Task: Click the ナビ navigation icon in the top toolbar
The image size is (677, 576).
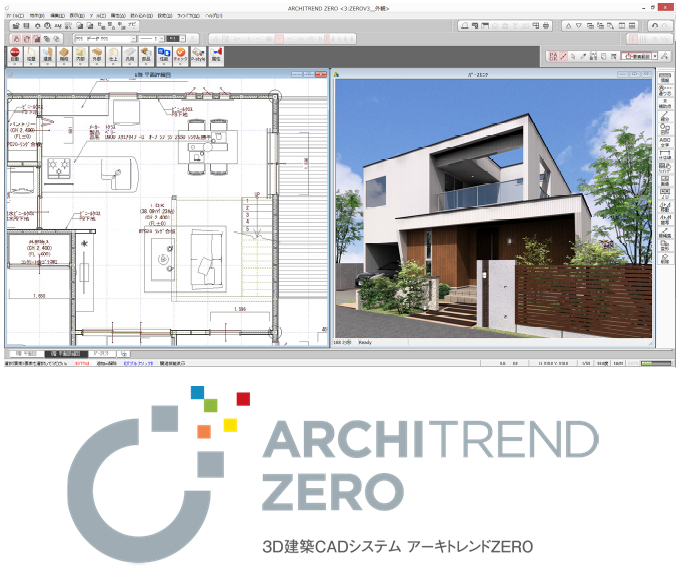Action: 132,26
